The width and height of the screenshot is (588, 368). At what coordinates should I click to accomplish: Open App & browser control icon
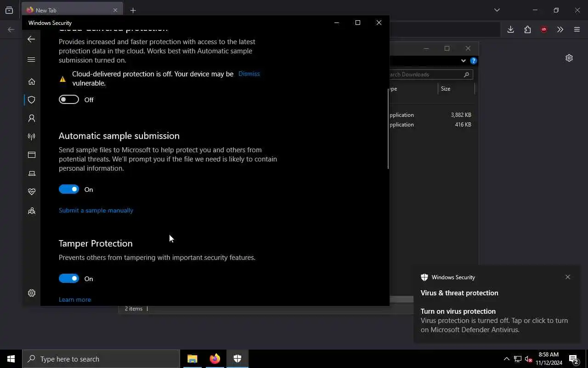pos(32,155)
